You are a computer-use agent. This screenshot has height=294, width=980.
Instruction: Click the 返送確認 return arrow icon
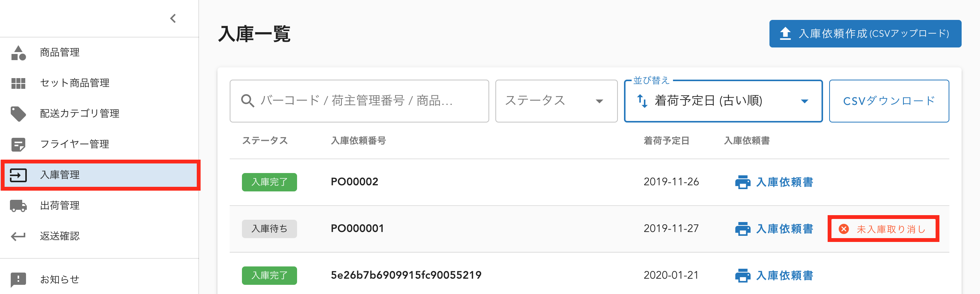[x=18, y=236]
